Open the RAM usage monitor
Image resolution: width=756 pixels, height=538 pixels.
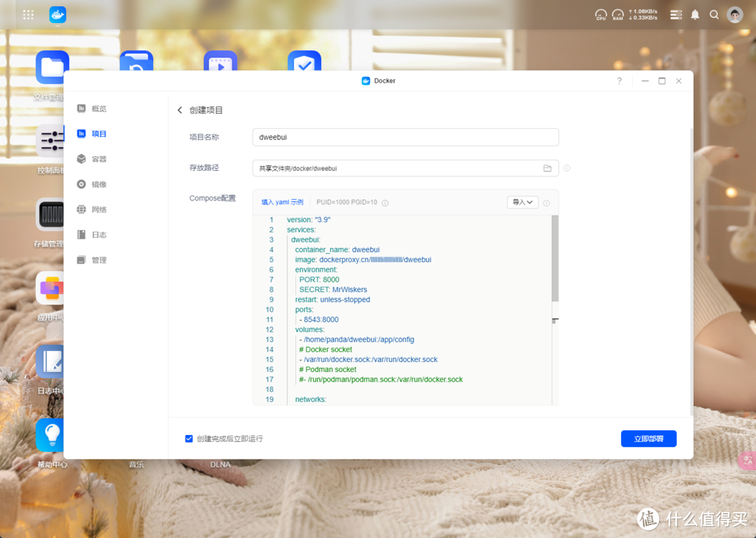pyautogui.click(x=617, y=14)
